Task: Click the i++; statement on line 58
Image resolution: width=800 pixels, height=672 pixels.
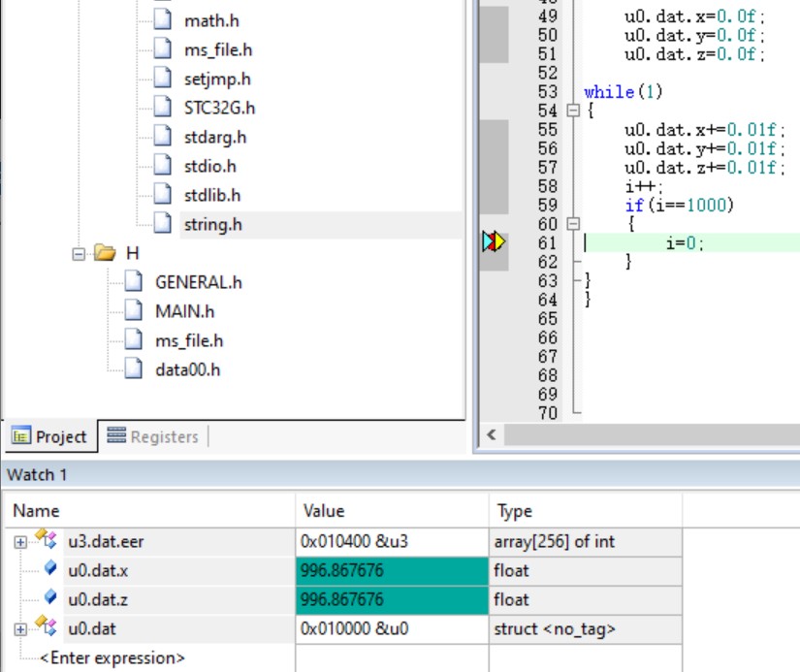Action: (x=643, y=187)
